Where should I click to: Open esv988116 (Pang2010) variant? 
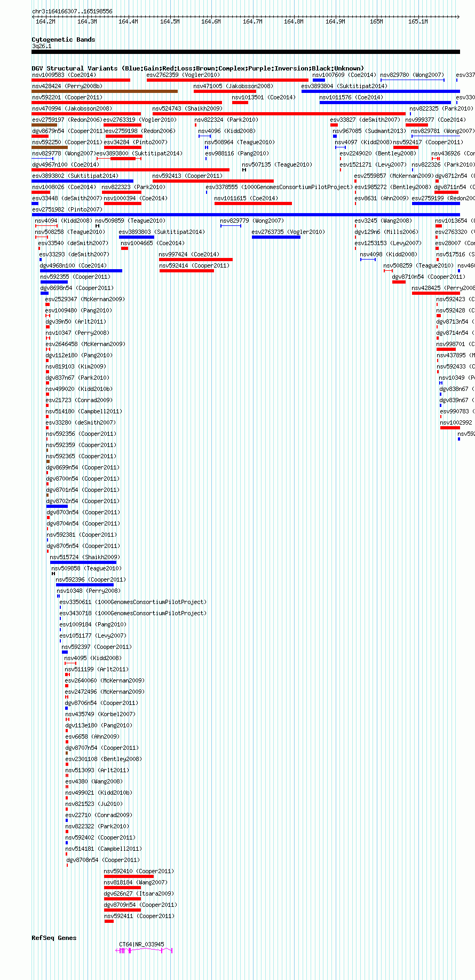pyautogui.click(x=237, y=153)
